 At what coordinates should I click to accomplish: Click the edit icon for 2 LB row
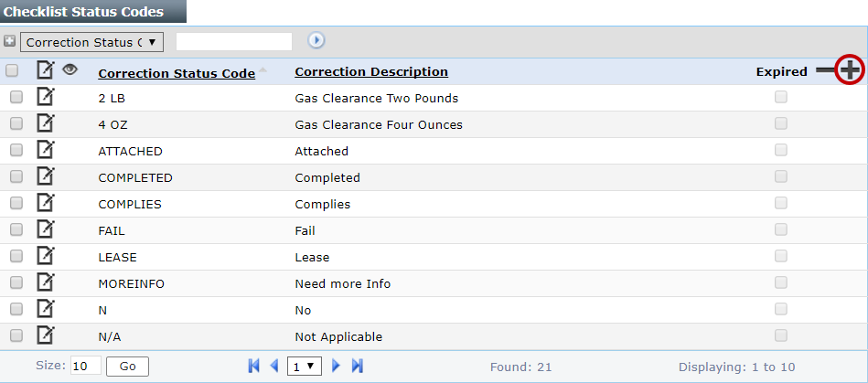click(x=45, y=97)
